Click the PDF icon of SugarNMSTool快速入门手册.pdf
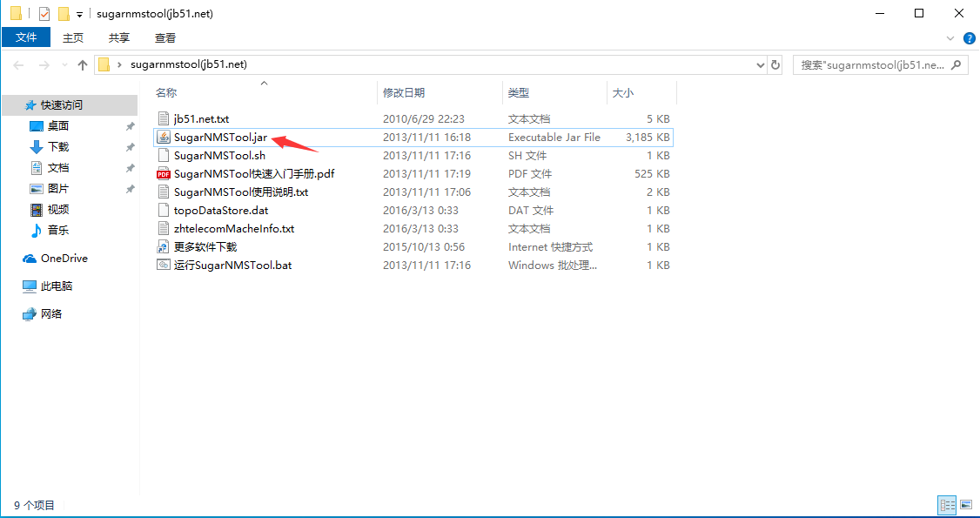980x518 pixels. [x=163, y=174]
